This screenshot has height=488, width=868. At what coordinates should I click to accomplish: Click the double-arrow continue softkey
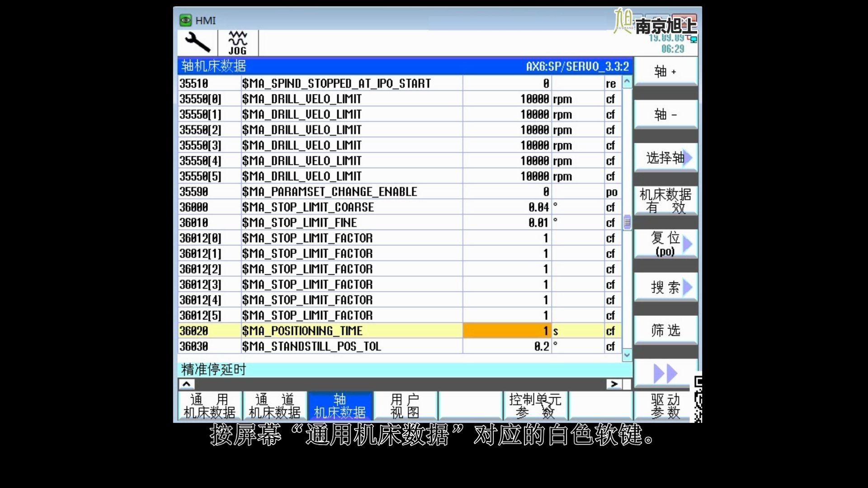tap(665, 373)
